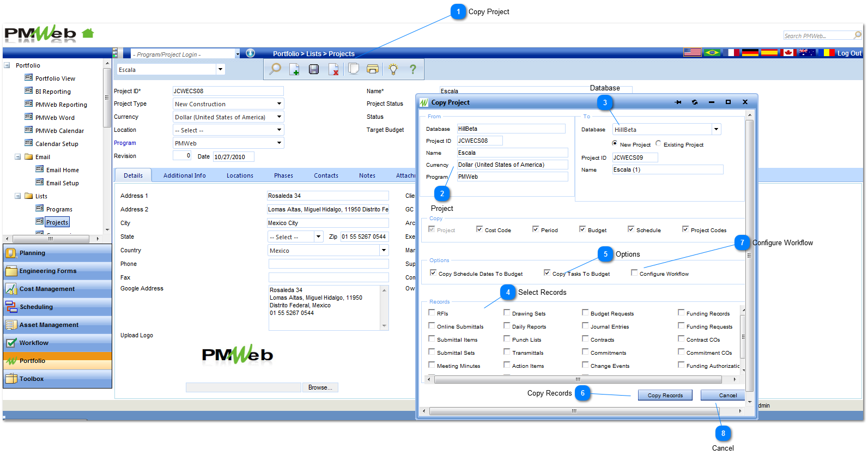This screenshot has width=868, height=461.
Task: Click the green question mark help icon
Action: [413, 69]
